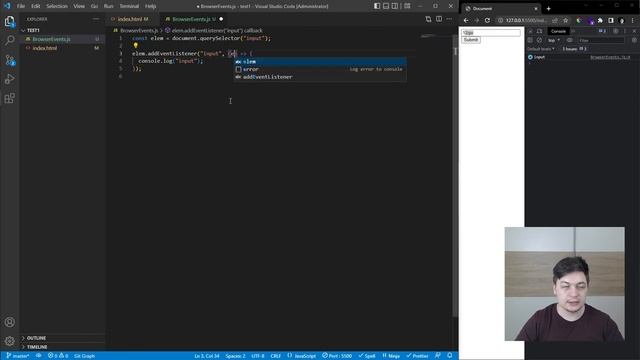Screen dimensions: 640x360
Task: Select BrowserEvents.js in the Explorer tree
Action: pos(62,39)
